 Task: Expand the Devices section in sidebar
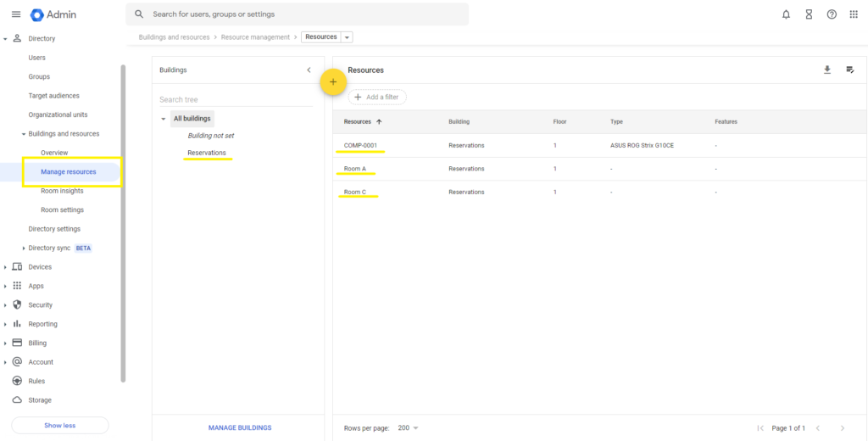[x=6, y=267]
